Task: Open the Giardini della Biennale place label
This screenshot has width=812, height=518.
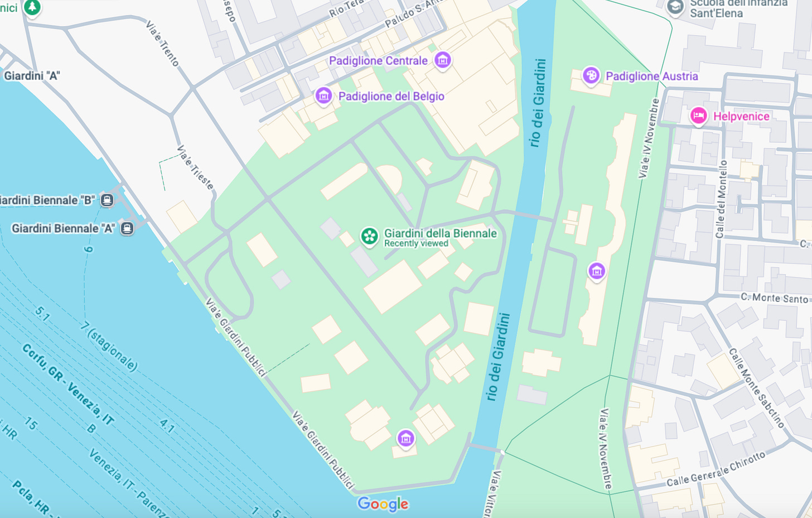Action: point(441,233)
